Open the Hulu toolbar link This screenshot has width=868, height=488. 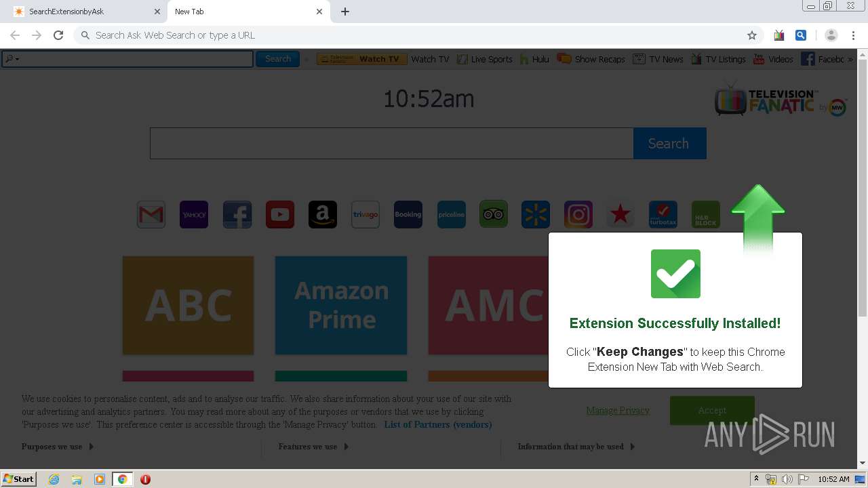534,59
